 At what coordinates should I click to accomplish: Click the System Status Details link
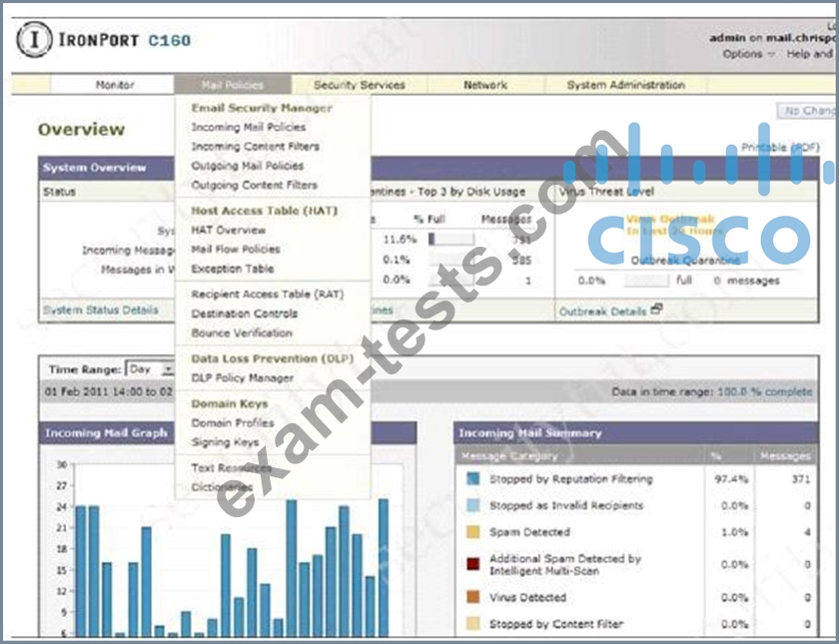pos(100,311)
